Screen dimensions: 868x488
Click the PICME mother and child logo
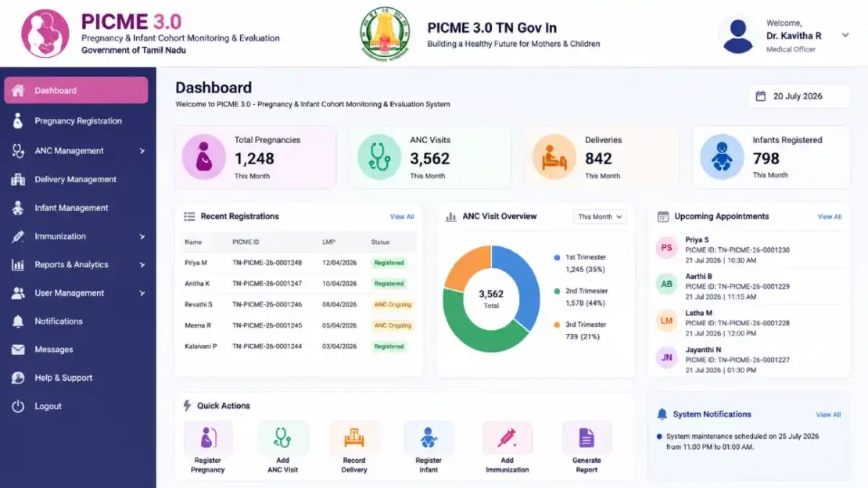coord(45,33)
